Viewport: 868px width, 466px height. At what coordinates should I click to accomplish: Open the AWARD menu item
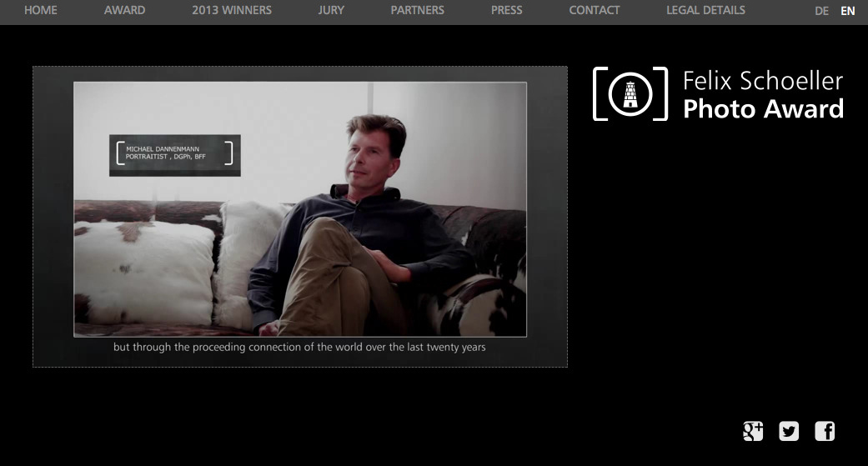click(x=124, y=11)
